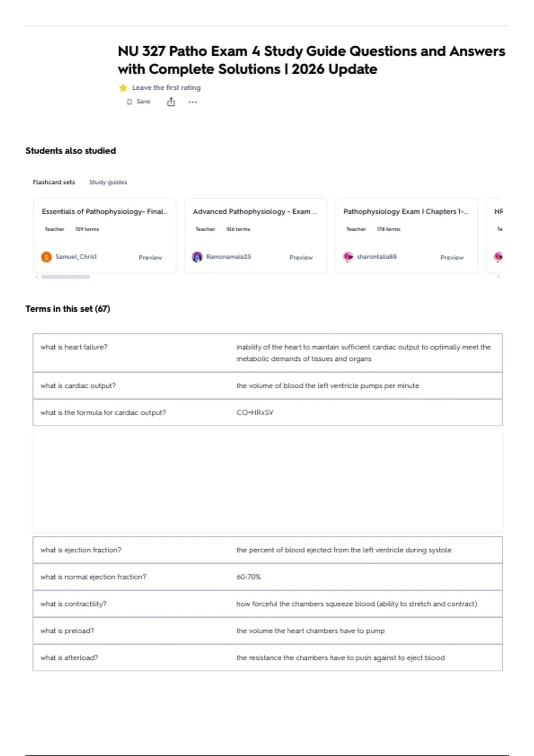Screen dimensions: 534x756
Task: Open the share icon
Action: coord(171,102)
